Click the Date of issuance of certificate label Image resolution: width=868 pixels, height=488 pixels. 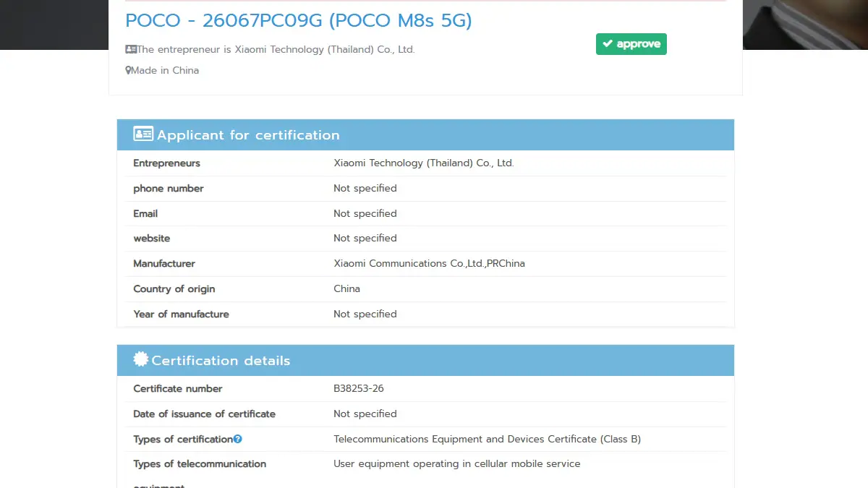[x=204, y=414]
